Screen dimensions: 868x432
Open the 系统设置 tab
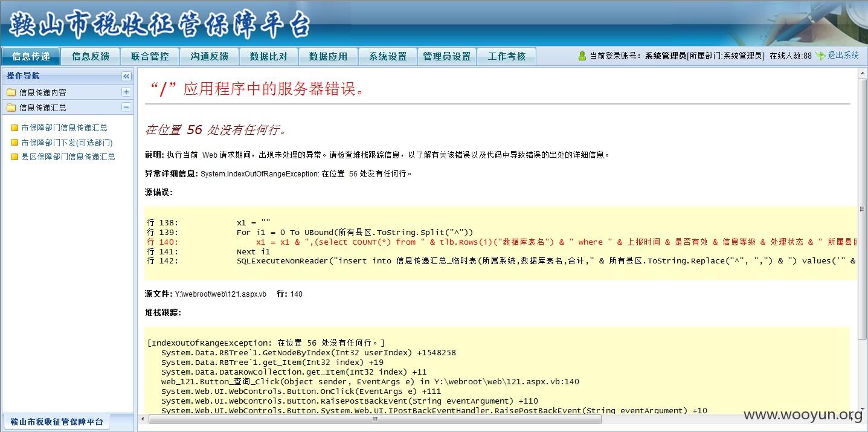[388, 56]
